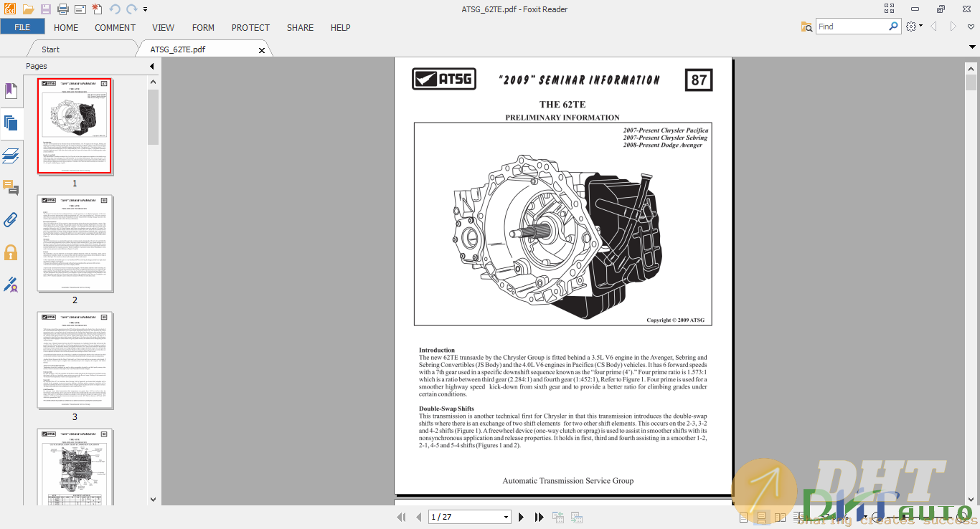
Task: Go to previous search result arrow
Action: (x=934, y=27)
